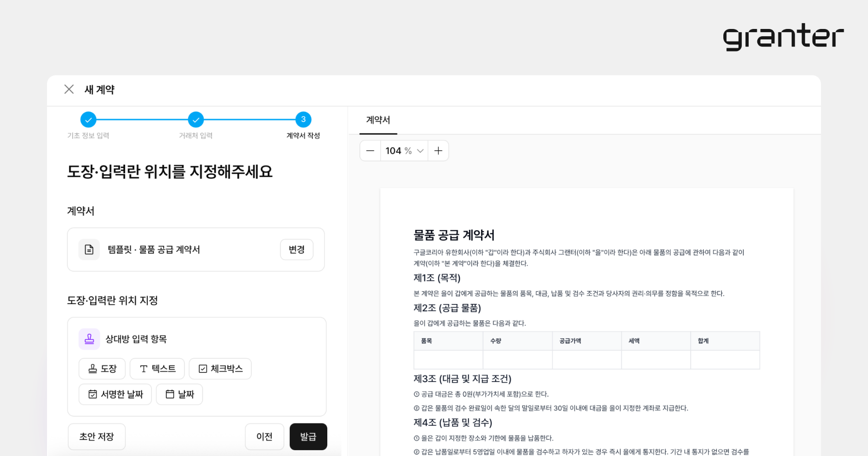Add a 날짜 date field
The height and width of the screenshot is (456, 868).
coord(179,394)
